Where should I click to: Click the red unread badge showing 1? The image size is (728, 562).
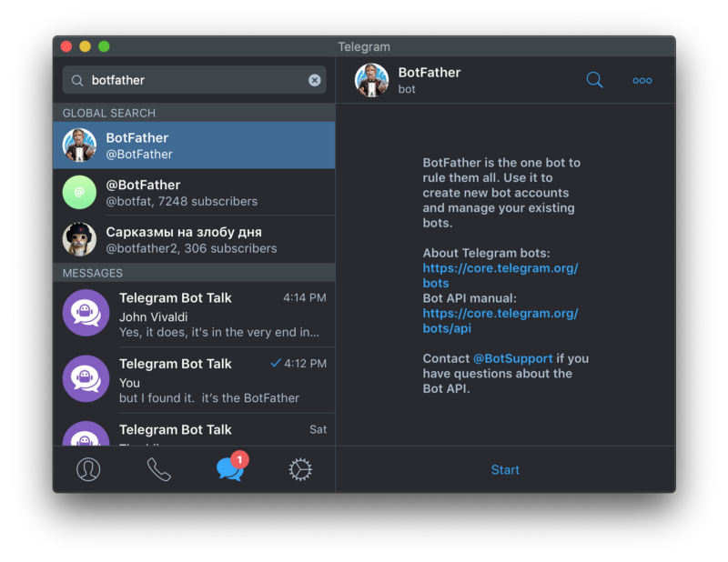tap(239, 460)
